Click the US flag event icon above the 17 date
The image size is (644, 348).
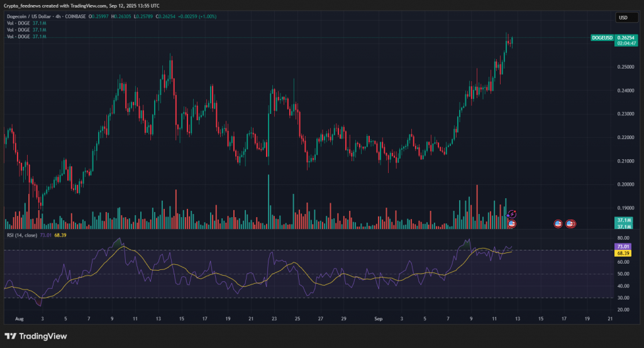(x=570, y=223)
